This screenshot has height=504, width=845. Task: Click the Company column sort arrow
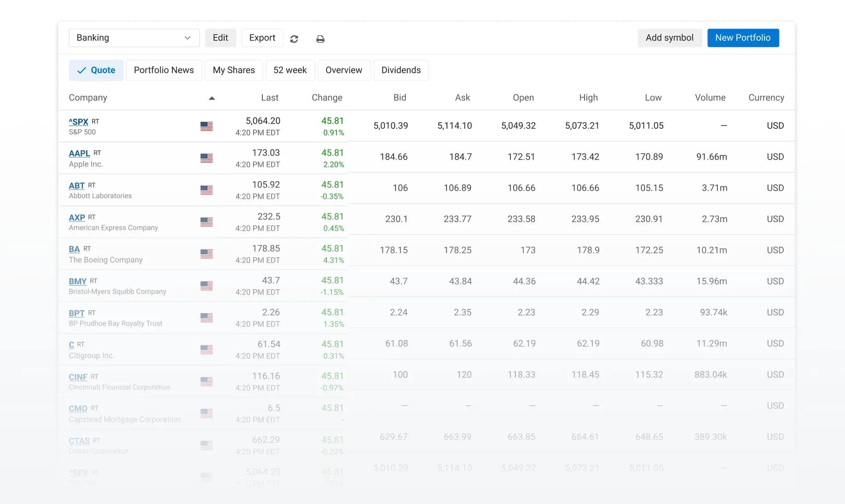click(212, 98)
